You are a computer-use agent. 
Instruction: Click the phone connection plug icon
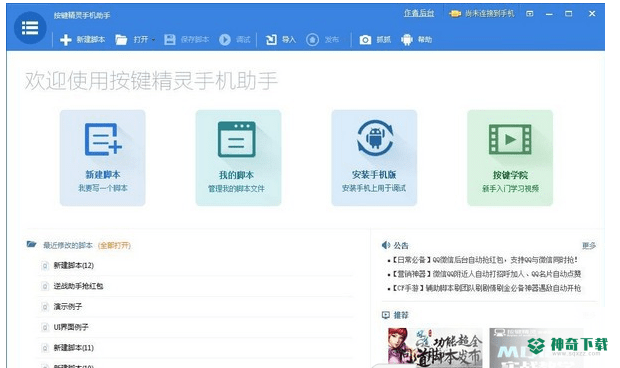[455, 14]
